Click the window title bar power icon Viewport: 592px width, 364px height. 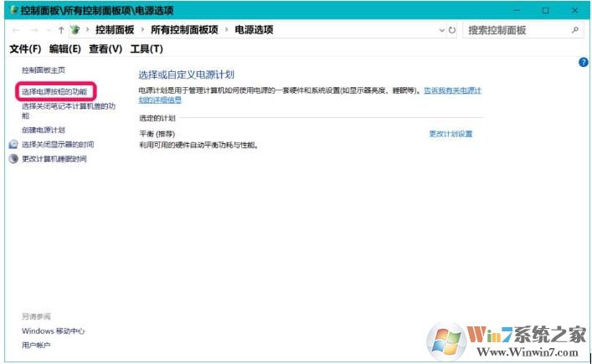pyautogui.click(x=13, y=10)
